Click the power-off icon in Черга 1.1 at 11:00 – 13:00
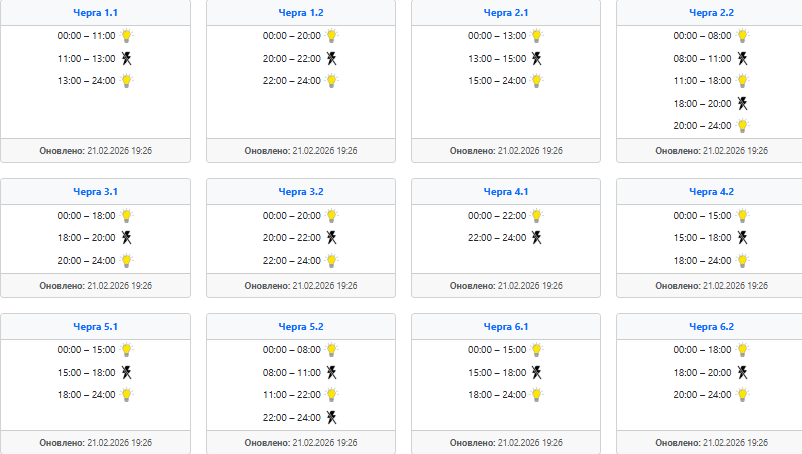 127,58
